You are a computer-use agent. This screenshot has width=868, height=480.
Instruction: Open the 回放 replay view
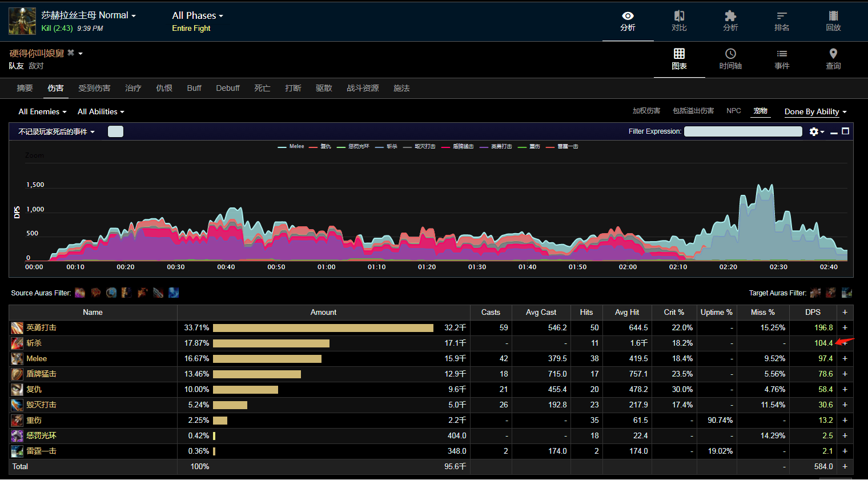833,21
